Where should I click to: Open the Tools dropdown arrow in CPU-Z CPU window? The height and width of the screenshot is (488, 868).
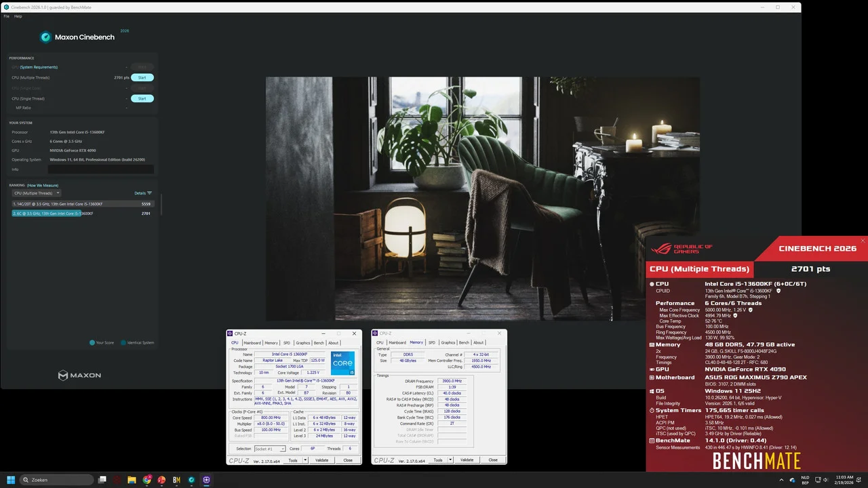[305, 460]
